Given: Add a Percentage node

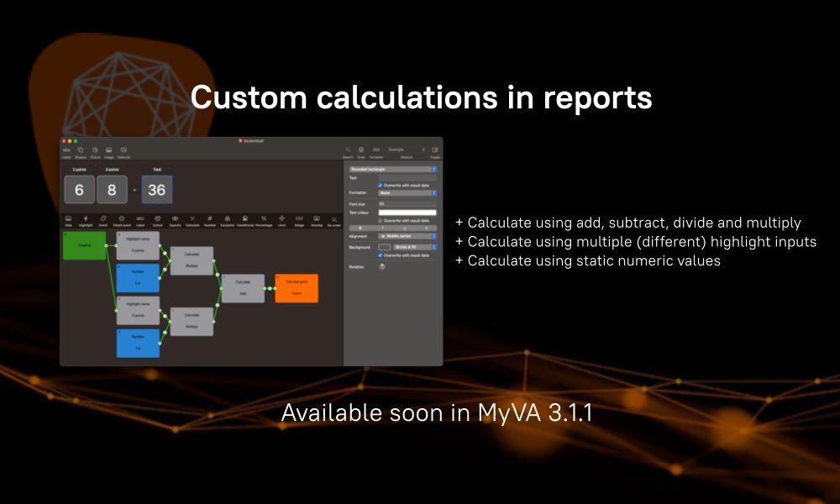Looking at the screenshot, I should [x=264, y=221].
